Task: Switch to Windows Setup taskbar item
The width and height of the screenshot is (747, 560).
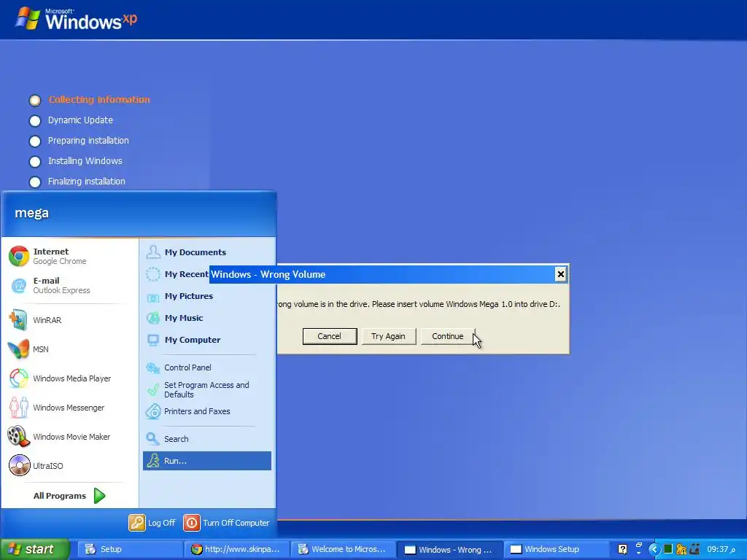Action: (556, 549)
